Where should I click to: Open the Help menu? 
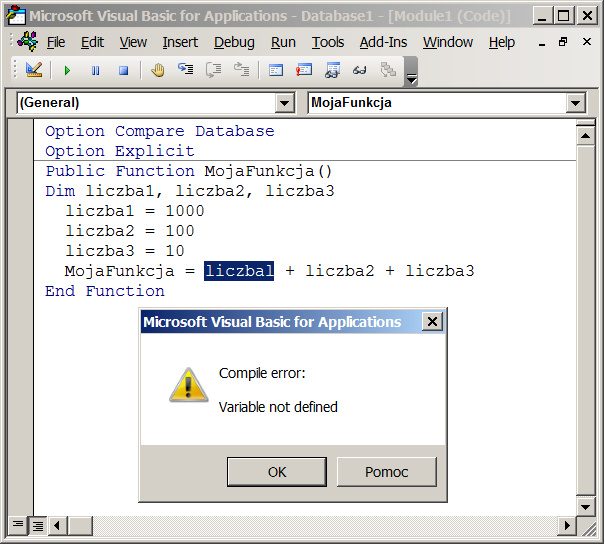pyautogui.click(x=502, y=42)
